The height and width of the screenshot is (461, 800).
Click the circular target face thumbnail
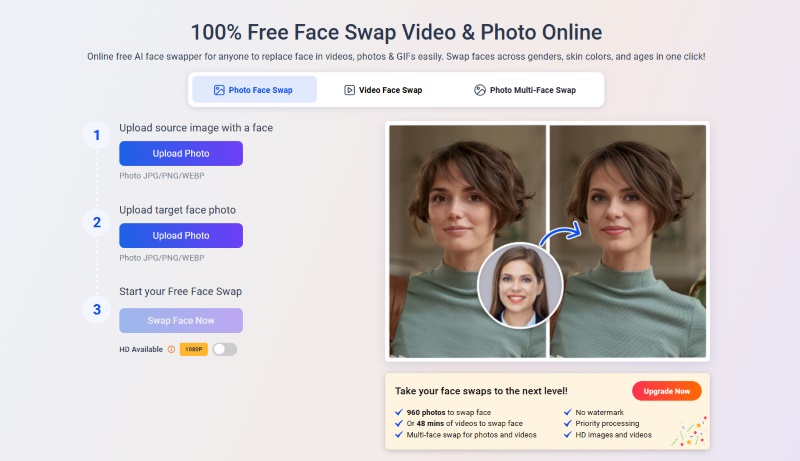tap(520, 286)
